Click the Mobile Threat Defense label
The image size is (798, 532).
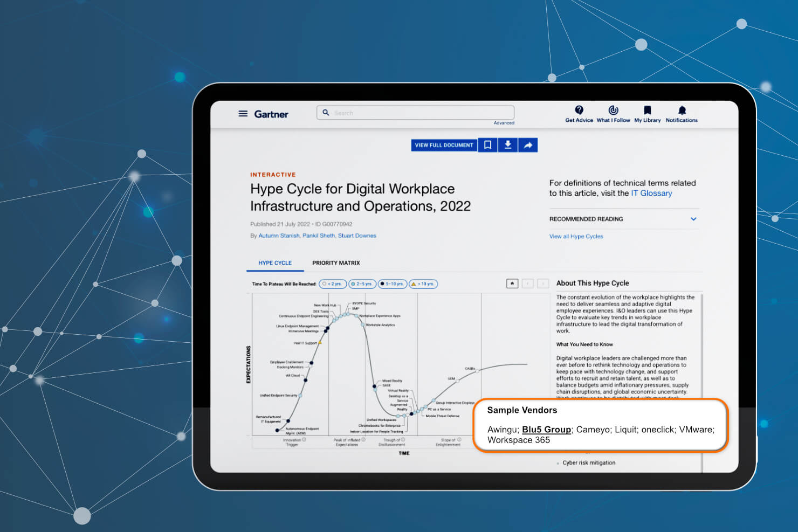click(442, 416)
